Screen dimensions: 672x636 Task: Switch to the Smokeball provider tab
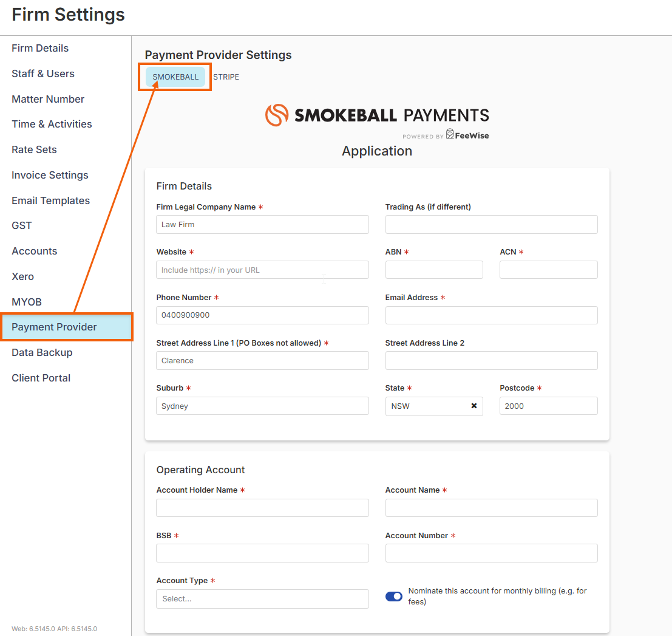[175, 77]
